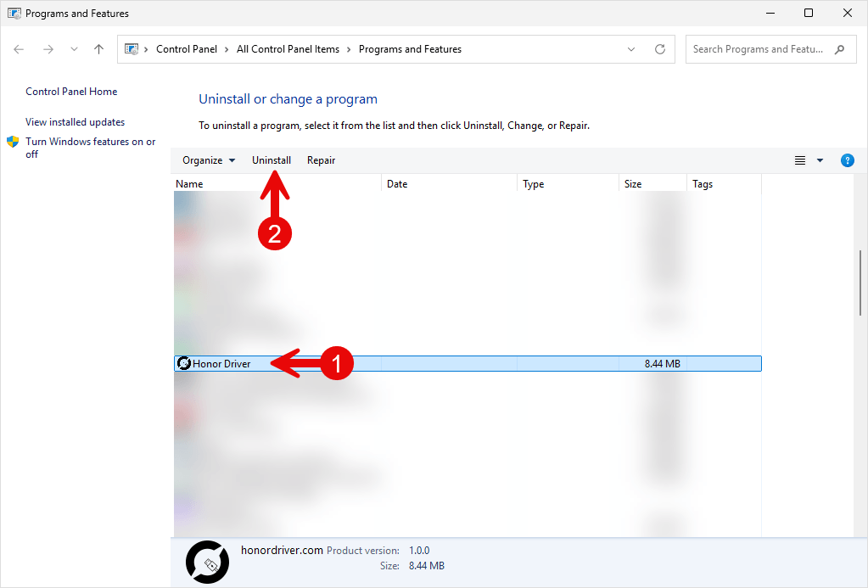This screenshot has height=588, width=868.
Task: Refresh the Programs and Features list
Action: coord(660,49)
